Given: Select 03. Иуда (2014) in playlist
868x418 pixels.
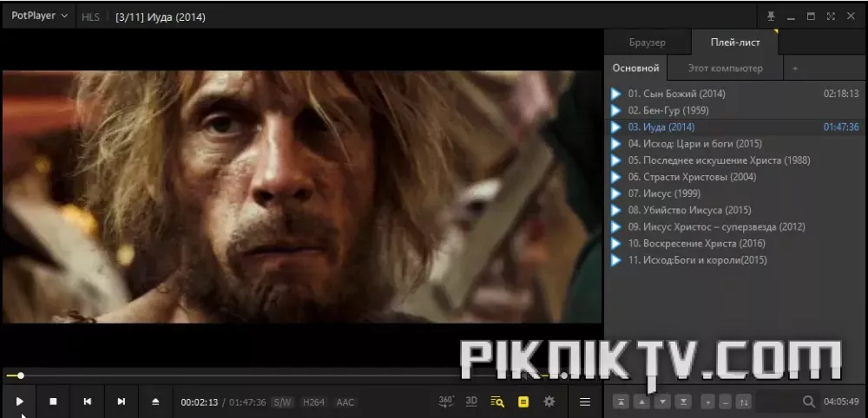Looking at the screenshot, I should pyautogui.click(x=736, y=127).
